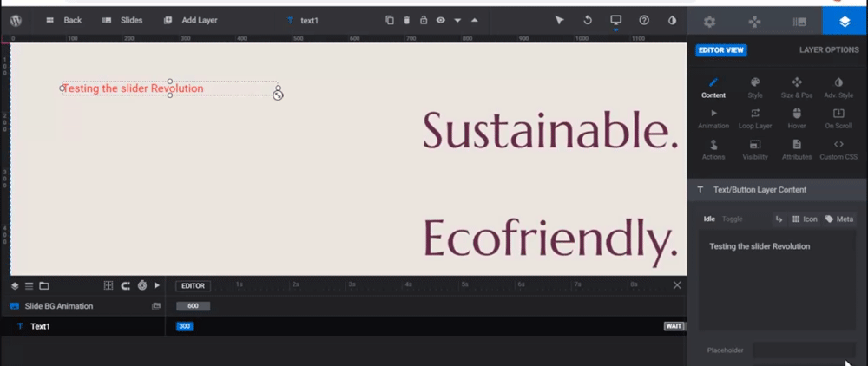Move layer down with triangle arrow

tap(457, 21)
